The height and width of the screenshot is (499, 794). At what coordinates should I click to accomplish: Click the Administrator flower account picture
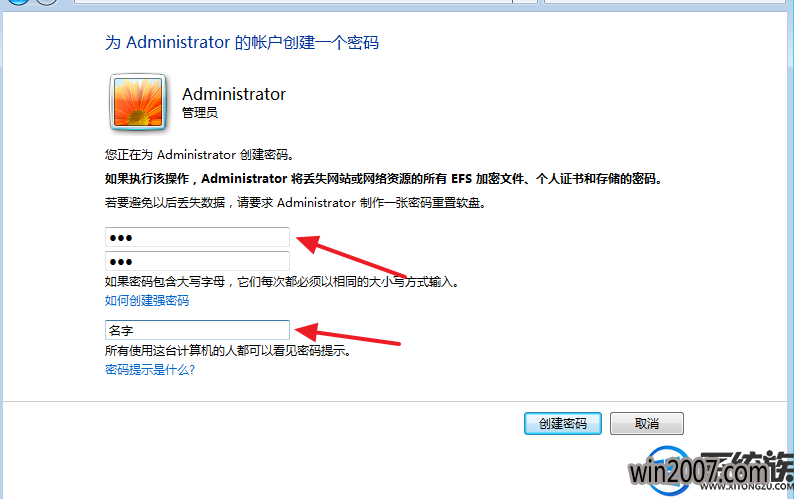[138, 103]
